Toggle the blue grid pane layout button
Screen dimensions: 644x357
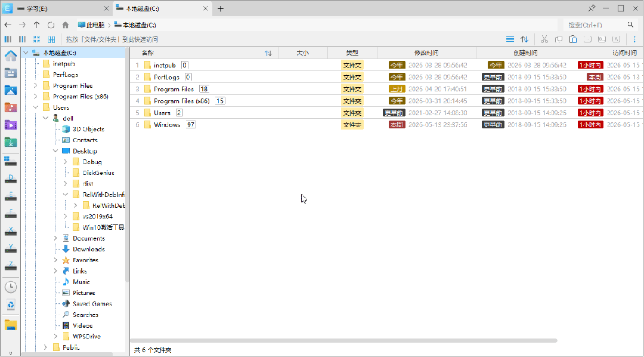click(x=51, y=39)
